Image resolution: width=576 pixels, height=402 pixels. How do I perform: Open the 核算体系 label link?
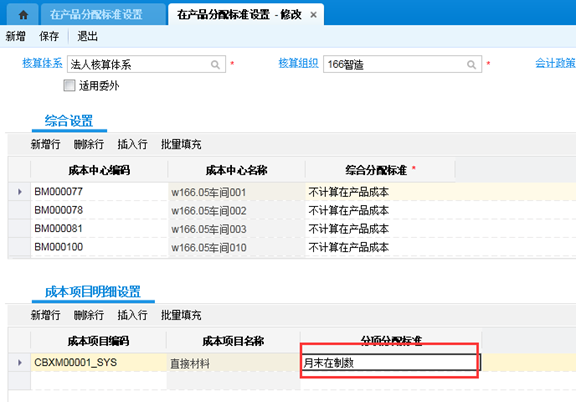coord(42,63)
